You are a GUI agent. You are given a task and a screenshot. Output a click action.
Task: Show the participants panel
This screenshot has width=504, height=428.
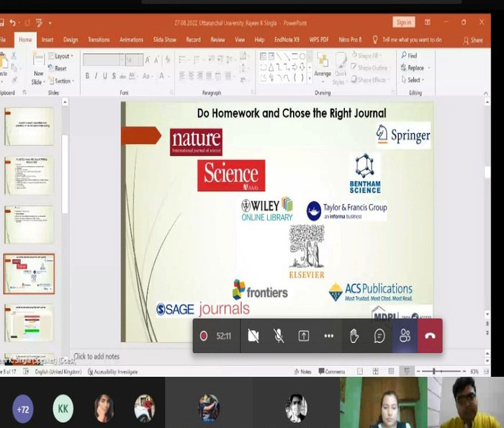[405, 336]
